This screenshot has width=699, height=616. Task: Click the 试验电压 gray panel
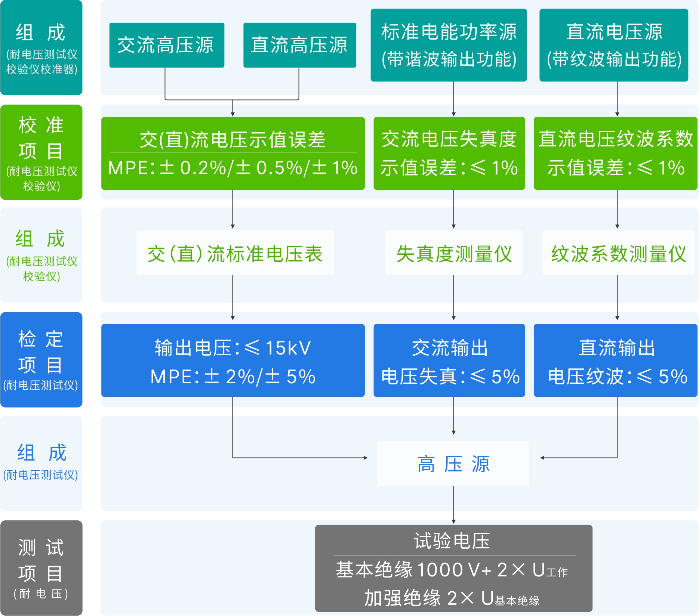(x=453, y=568)
